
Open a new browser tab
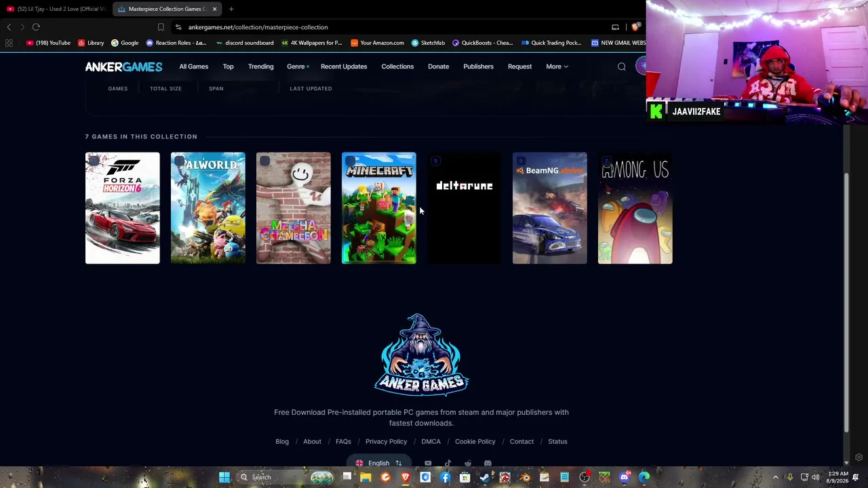point(231,9)
